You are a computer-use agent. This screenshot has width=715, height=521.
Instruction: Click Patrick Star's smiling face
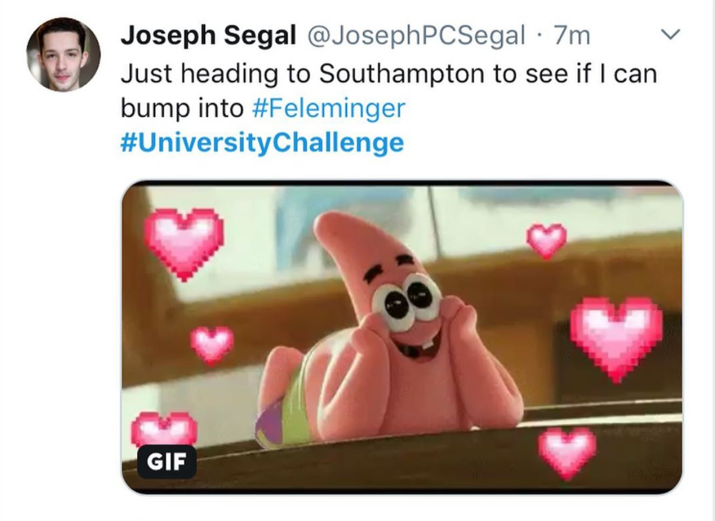406,317
